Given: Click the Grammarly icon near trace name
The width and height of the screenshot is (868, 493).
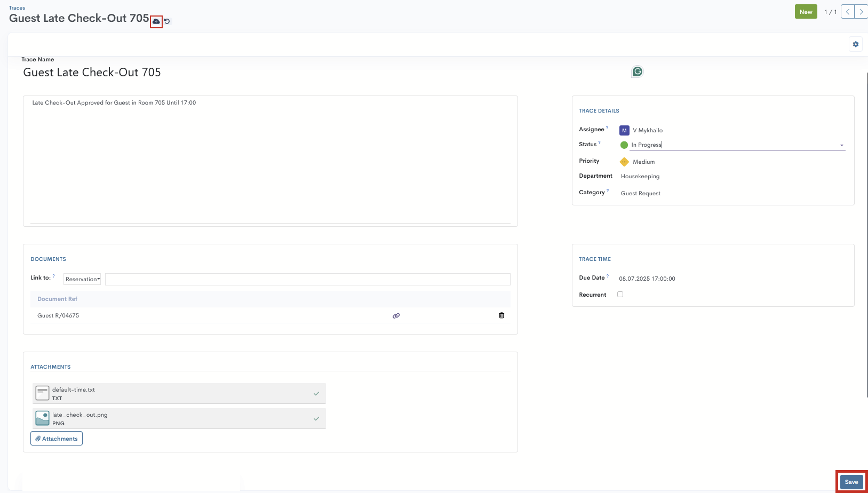Looking at the screenshot, I should [x=637, y=71].
